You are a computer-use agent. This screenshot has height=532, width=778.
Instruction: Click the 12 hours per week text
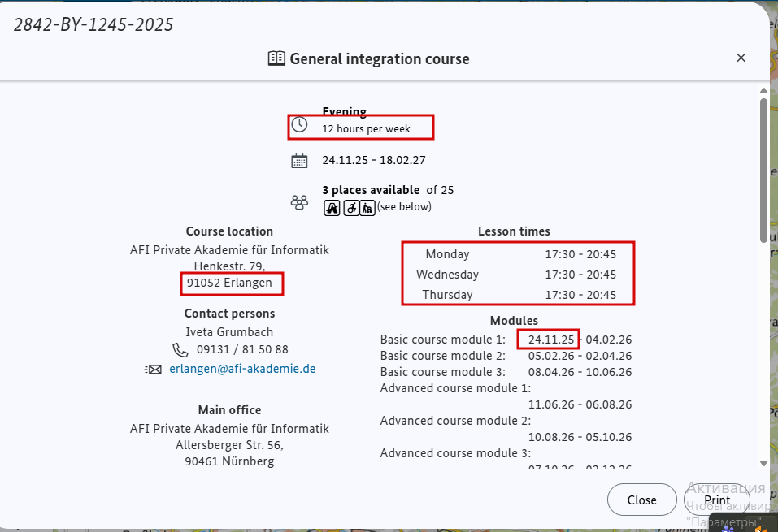pos(366,129)
